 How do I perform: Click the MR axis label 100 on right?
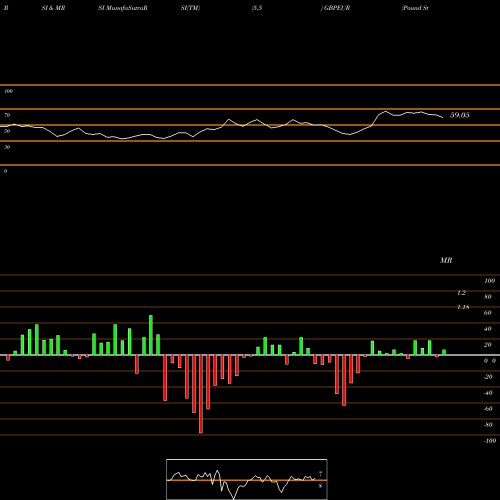[x=489, y=281]
